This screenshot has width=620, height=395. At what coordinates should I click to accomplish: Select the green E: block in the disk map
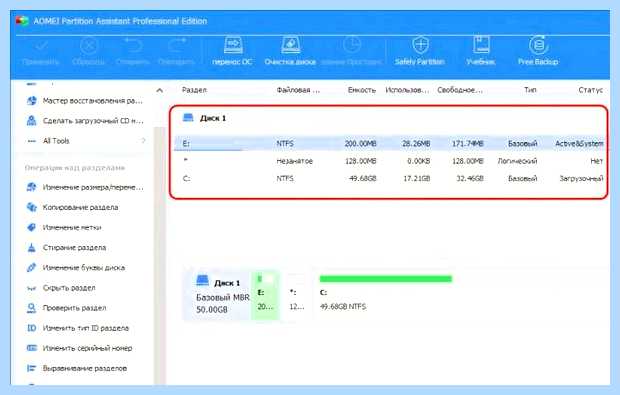[265, 295]
